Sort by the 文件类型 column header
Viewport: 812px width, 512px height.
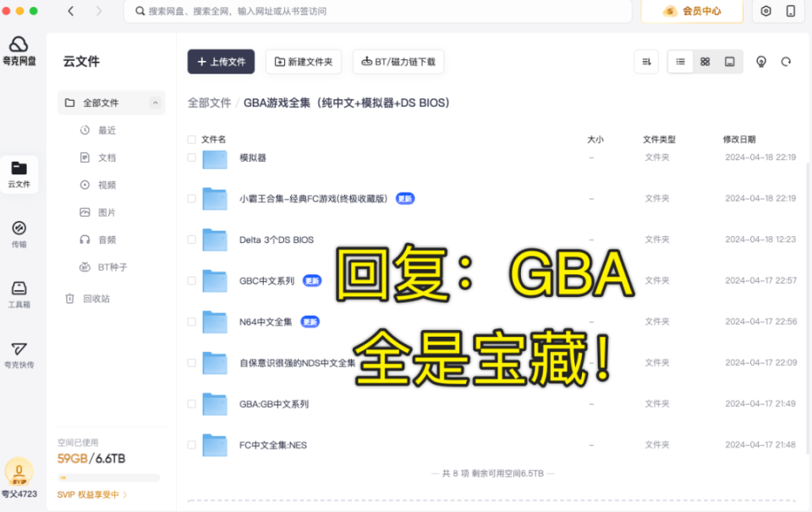[x=659, y=140]
